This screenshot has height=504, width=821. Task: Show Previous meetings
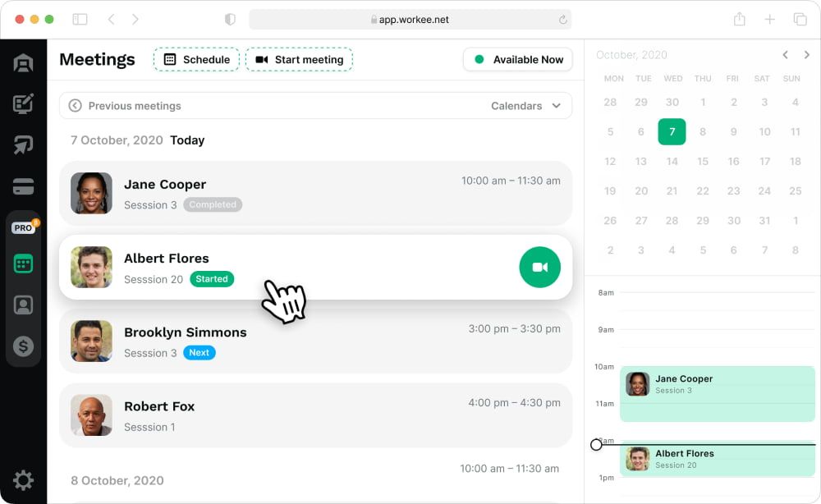click(x=125, y=106)
